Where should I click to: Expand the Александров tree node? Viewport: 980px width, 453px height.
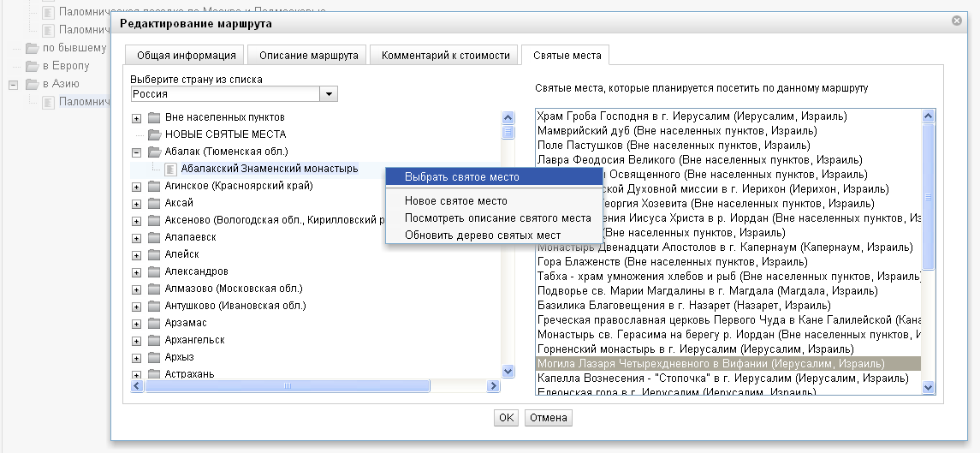tap(136, 271)
